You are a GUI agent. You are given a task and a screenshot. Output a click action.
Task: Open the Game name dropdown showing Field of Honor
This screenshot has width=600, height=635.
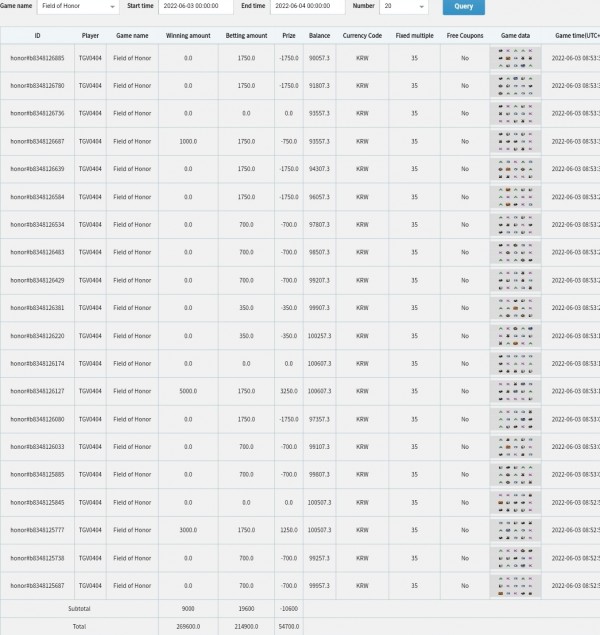coord(78,6)
